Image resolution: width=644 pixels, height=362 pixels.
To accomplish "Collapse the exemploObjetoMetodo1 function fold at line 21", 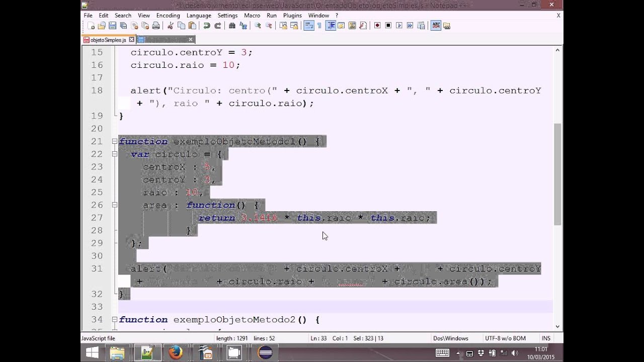I will click(114, 141).
